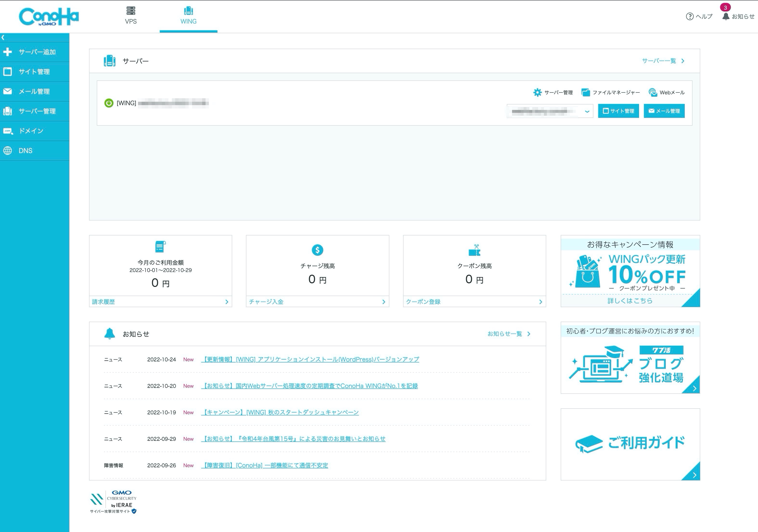Open the 障害復旧 一部機能にて通信不安定 link
The image size is (758, 532).
tap(264, 465)
